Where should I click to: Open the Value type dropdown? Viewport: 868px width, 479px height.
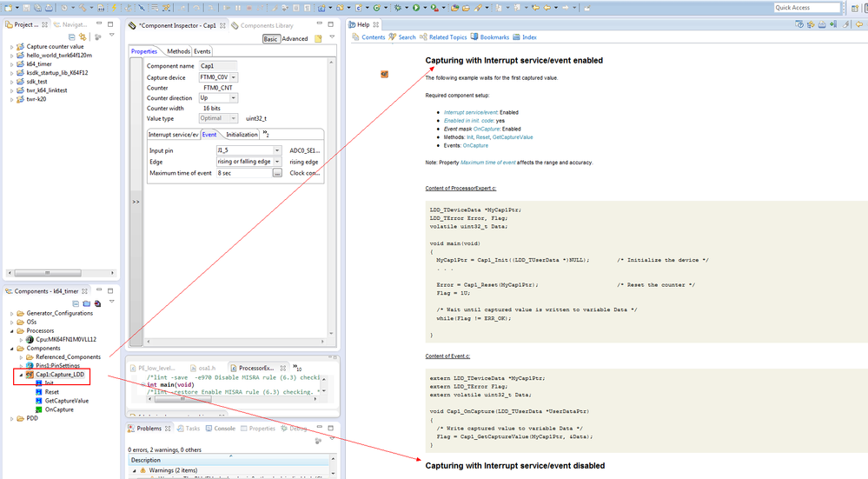[234, 118]
